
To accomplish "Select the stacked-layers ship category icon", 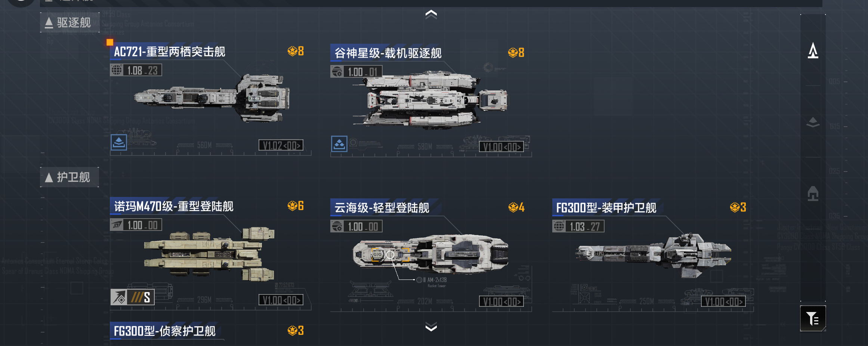I will click(813, 123).
